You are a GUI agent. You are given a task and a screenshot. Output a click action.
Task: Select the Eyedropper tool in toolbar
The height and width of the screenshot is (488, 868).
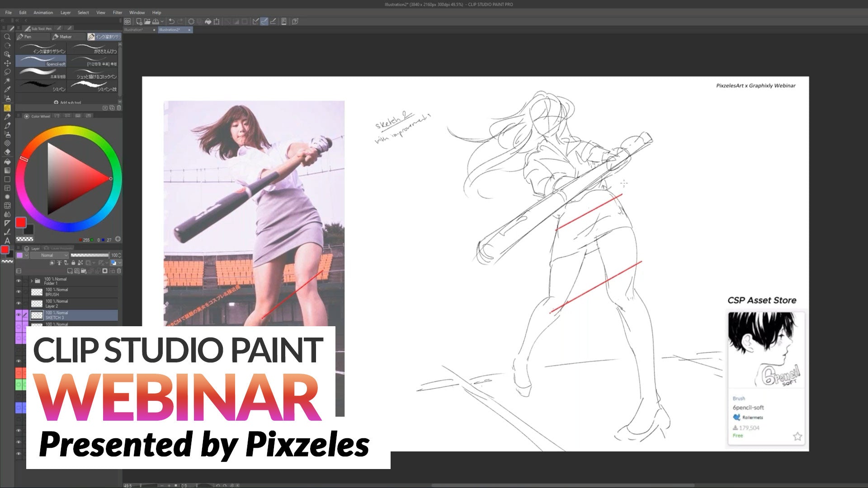click(x=7, y=90)
